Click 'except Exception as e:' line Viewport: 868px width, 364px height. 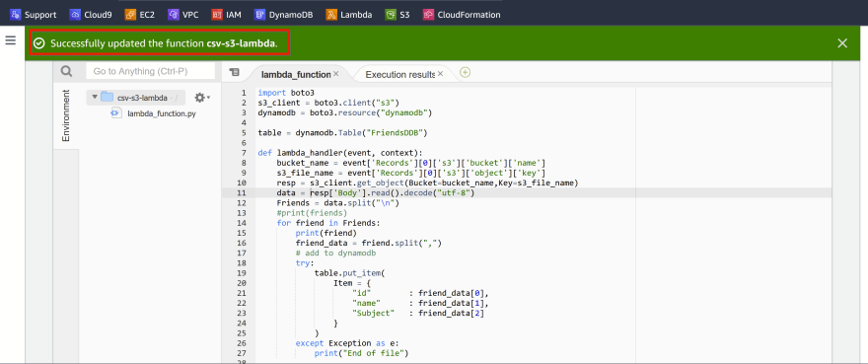tap(347, 343)
